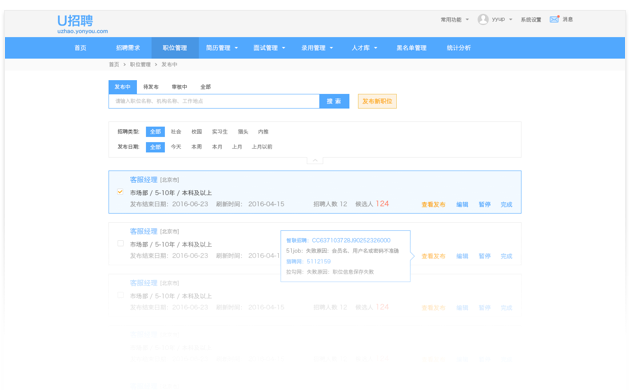
Task: Go to 首页 in the navigation bar
Action: 80,48
